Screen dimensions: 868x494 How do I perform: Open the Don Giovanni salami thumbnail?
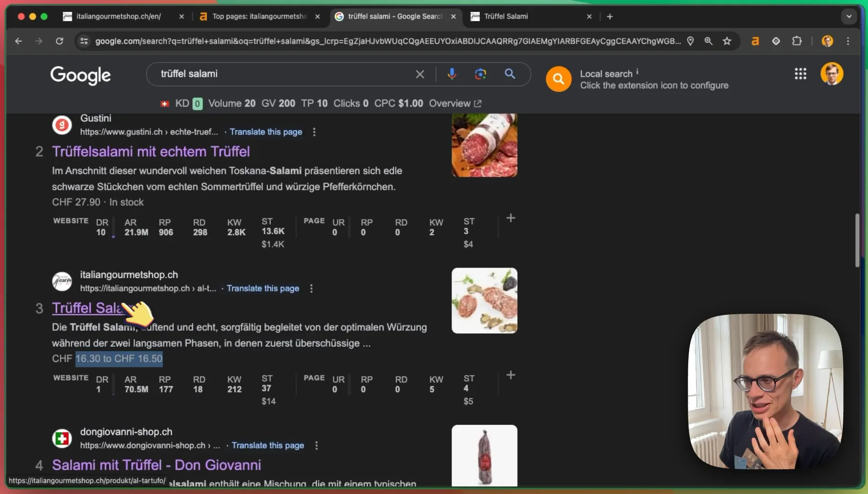(x=484, y=456)
